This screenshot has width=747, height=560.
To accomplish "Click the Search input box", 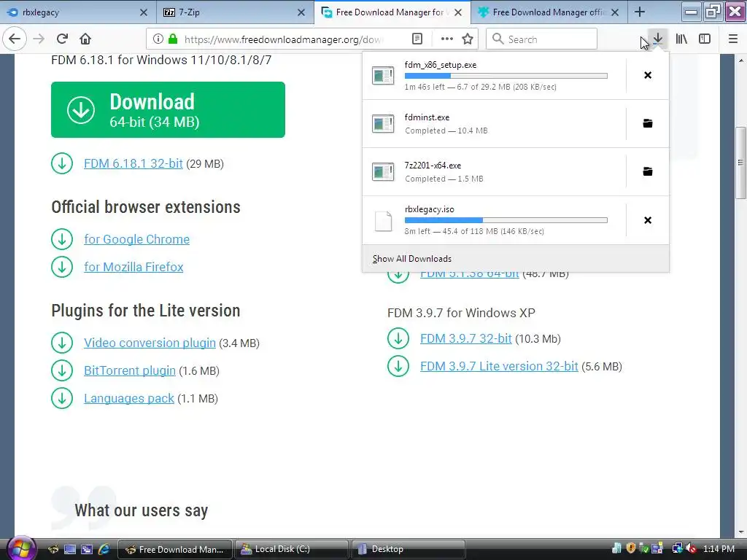I will 542,39.
